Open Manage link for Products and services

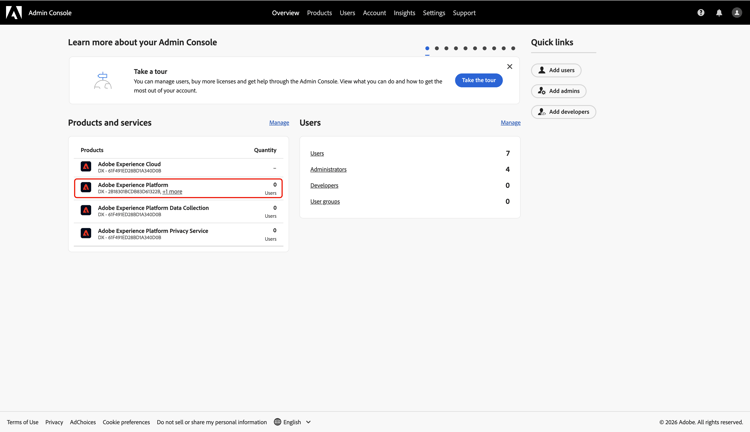(279, 123)
